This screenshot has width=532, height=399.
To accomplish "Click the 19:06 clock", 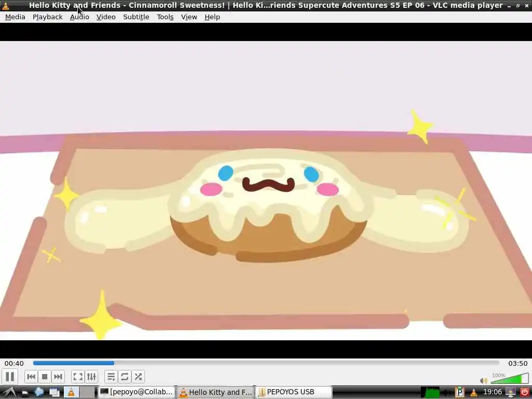I will click(493, 392).
